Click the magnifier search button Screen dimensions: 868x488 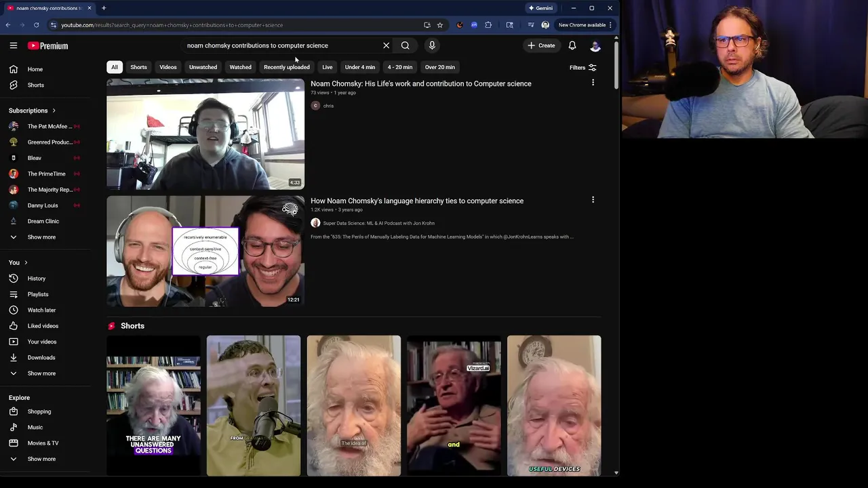click(x=405, y=45)
